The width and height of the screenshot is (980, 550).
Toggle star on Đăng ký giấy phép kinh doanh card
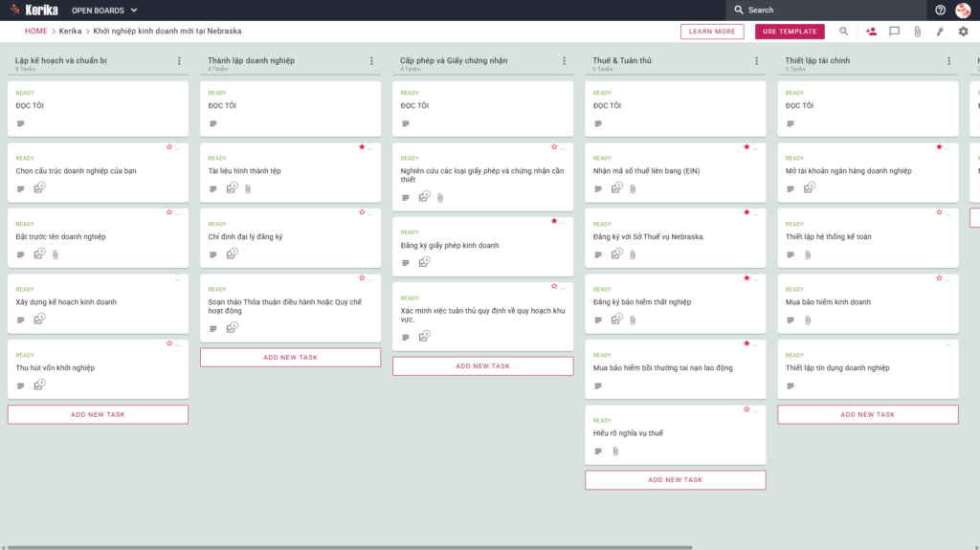coord(554,221)
